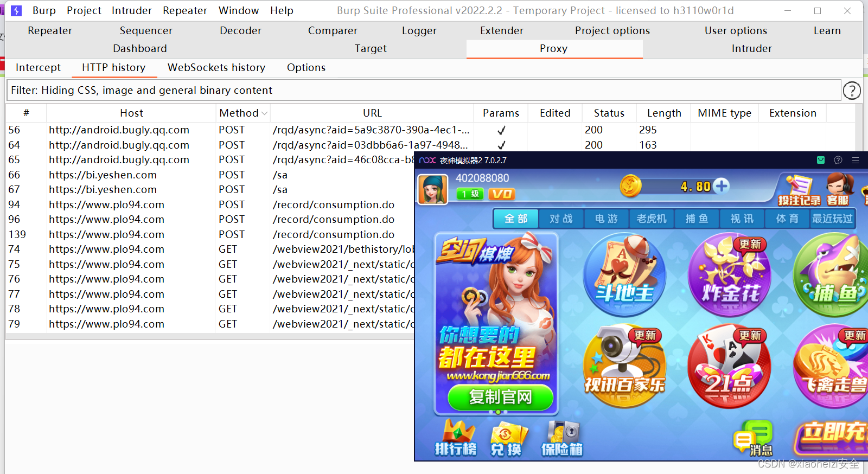The width and height of the screenshot is (868, 474).
Task: Open Nox emulator hamburger menu
Action: point(856,160)
